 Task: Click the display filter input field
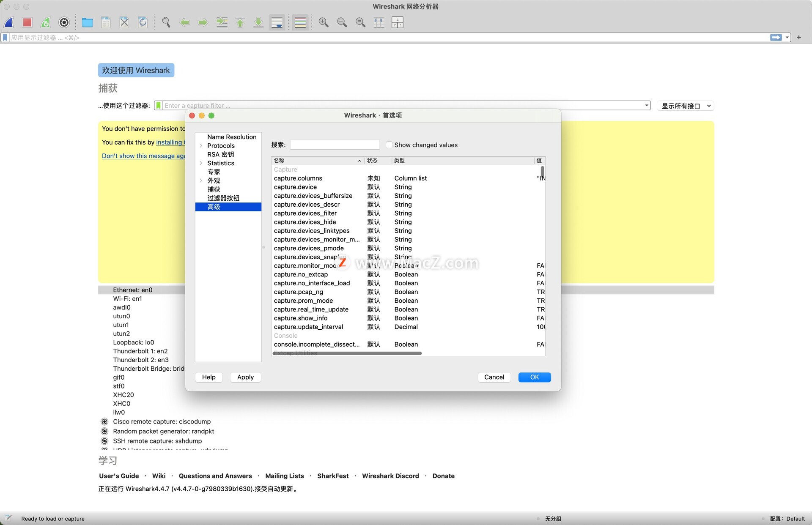(389, 38)
